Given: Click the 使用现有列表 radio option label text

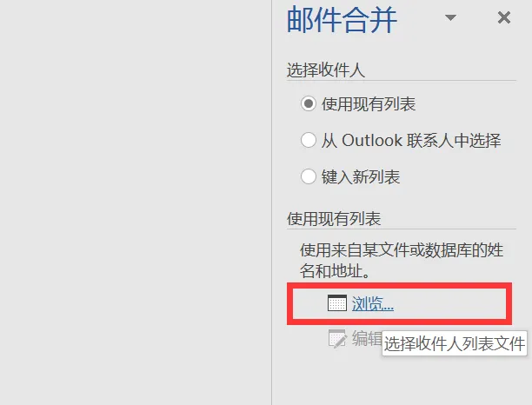Looking at the screenshot, I should pos(369,103).
